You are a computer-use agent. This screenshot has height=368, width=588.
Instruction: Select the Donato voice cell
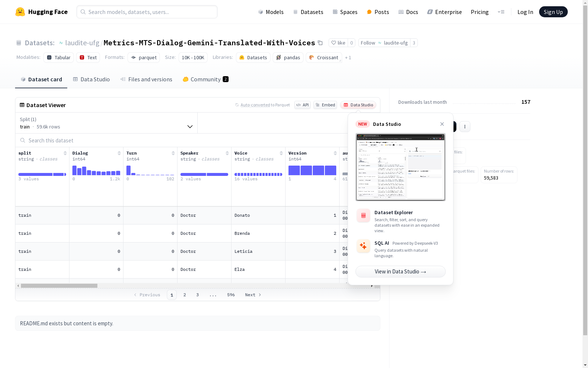tap(258, 215)
